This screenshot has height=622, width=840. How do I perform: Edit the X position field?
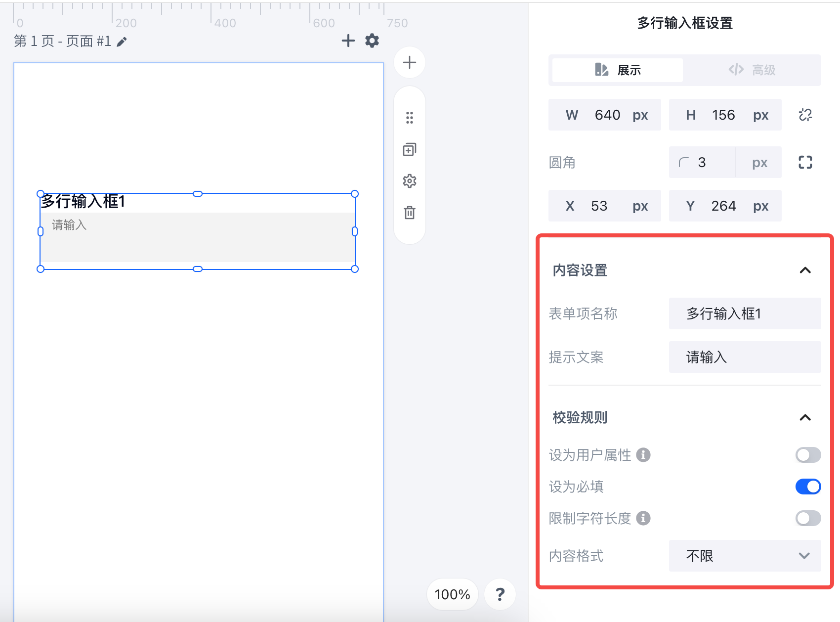[x=605, y=206]
